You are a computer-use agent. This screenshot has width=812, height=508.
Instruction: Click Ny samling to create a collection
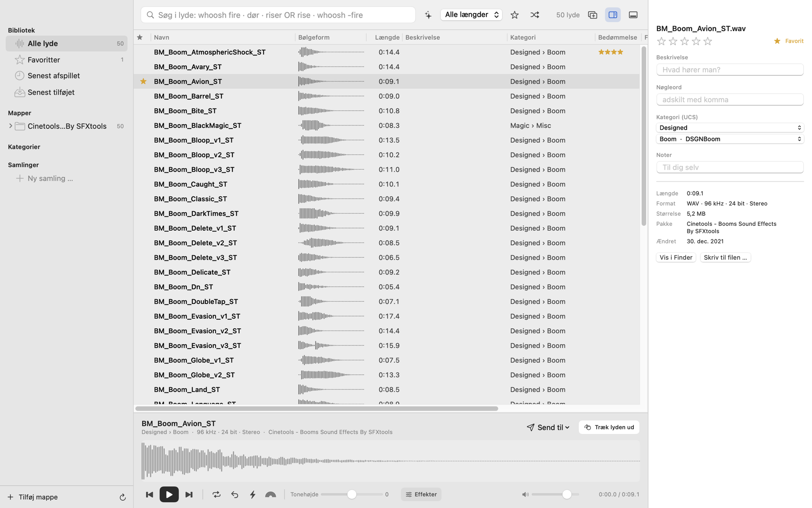click(x=44, y=178)
